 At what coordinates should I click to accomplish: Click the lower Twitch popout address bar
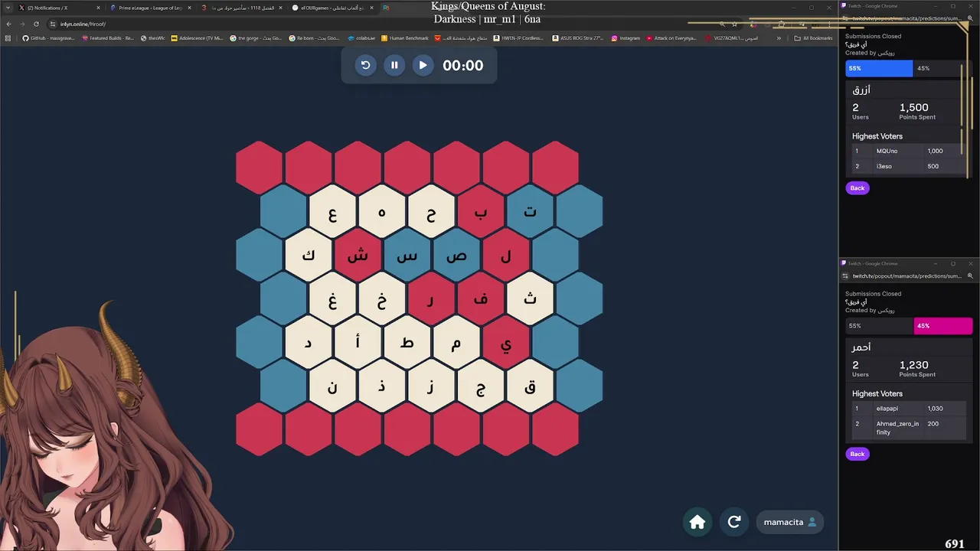tap(907, 275)
